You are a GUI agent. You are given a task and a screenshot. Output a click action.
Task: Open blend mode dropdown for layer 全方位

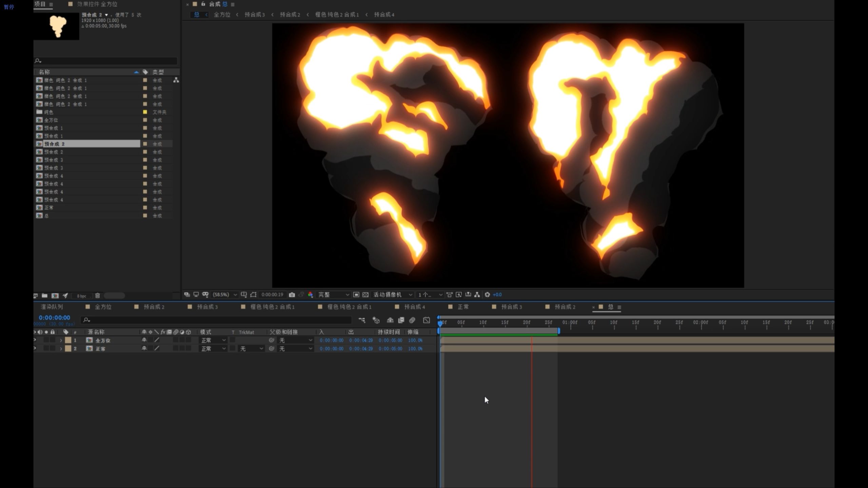click(213, 340)
